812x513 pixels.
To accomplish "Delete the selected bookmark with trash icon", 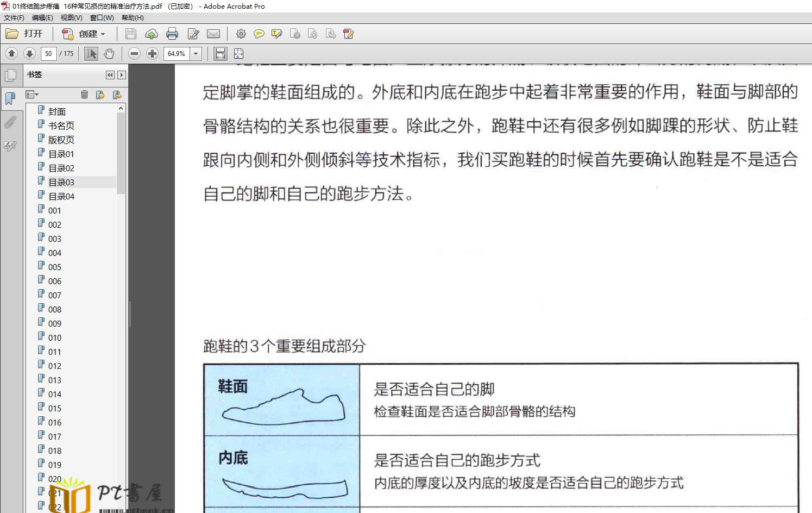I will 84,95.
